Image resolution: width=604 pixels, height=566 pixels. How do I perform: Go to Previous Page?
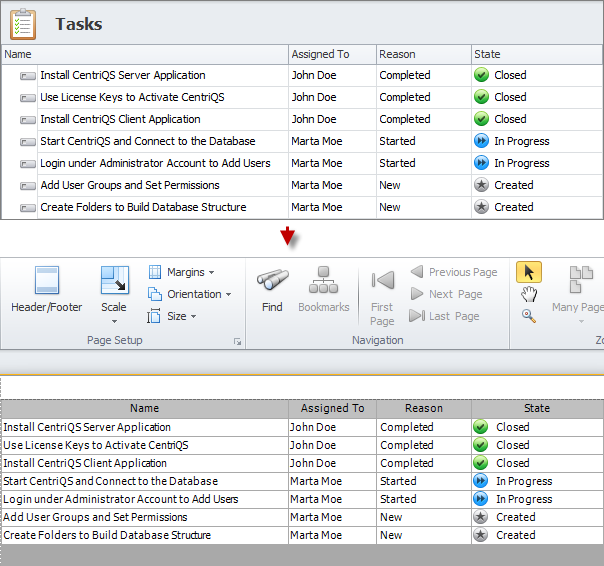454,272
